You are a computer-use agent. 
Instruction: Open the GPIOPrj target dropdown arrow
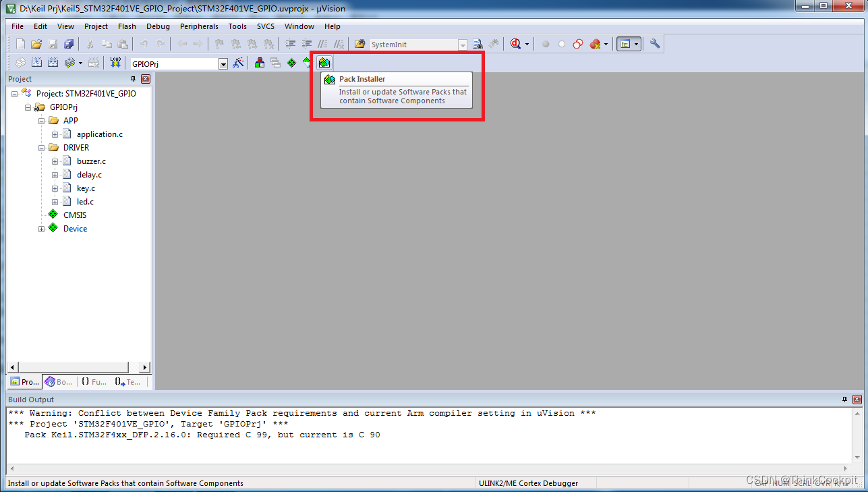[223, 63]
